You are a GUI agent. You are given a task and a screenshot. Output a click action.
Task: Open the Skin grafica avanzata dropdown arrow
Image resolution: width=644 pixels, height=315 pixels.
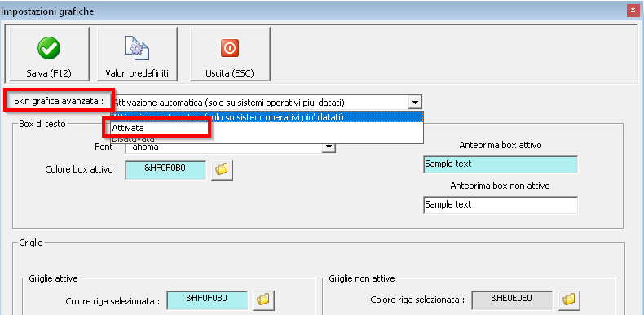415,102
